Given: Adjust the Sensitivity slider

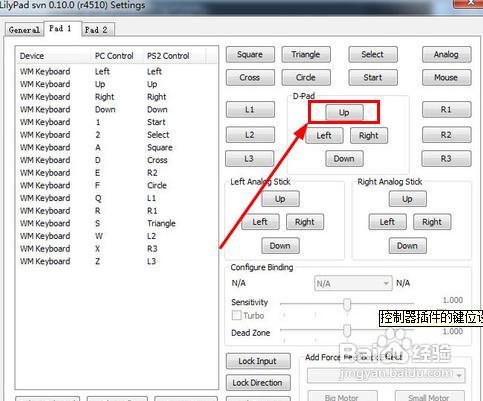Looking at the screenshot, I should pyautogui.click(x=347, y=304).
